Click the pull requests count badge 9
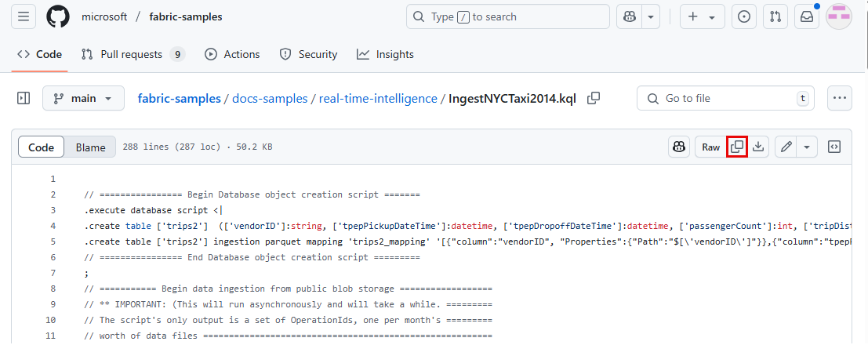Viewport: 868px width, 345px height. click(177, 54)
